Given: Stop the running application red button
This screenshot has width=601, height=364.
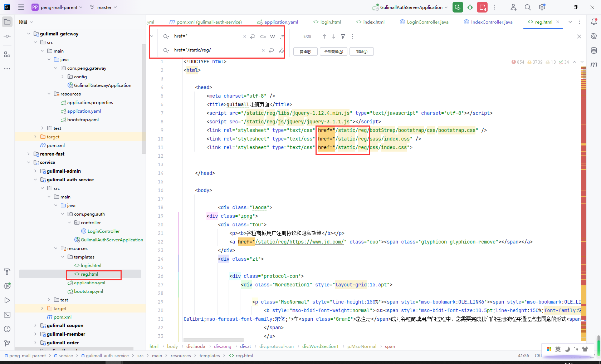Looking at the screenshot, I should [x=482, y=7].
